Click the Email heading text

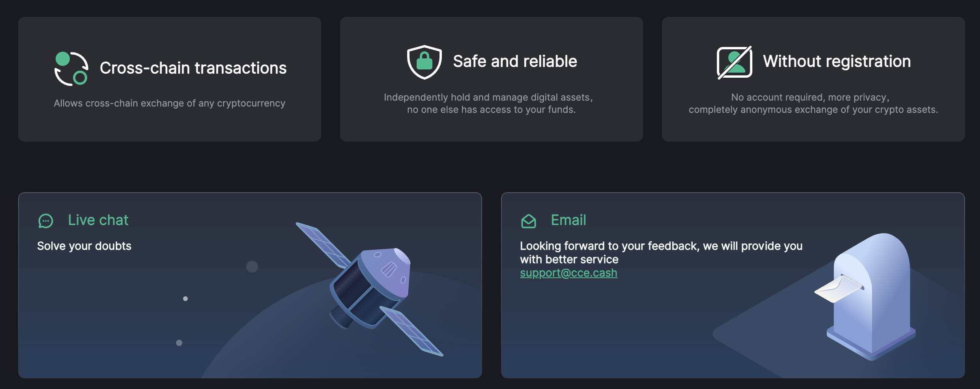coord(568,220)
